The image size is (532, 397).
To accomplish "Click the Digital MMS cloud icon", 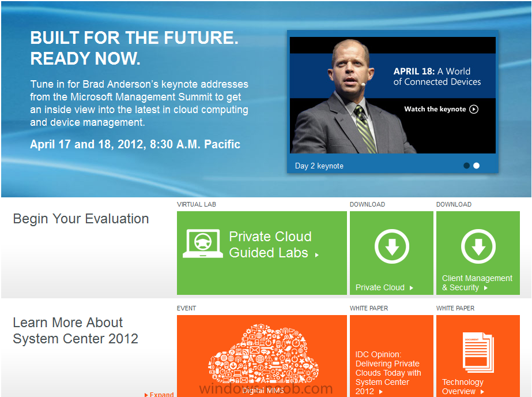I will point(263,353).
